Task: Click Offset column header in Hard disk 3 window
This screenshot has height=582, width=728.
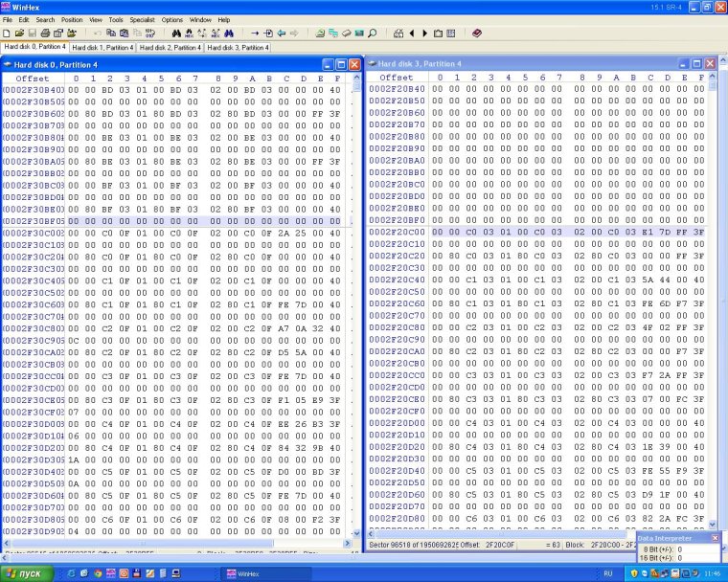Action: [396, 78]
